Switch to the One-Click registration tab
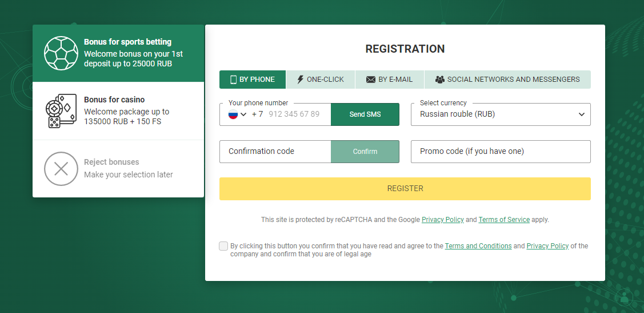This screenshot has width=644, height=313. coord(321,80)
